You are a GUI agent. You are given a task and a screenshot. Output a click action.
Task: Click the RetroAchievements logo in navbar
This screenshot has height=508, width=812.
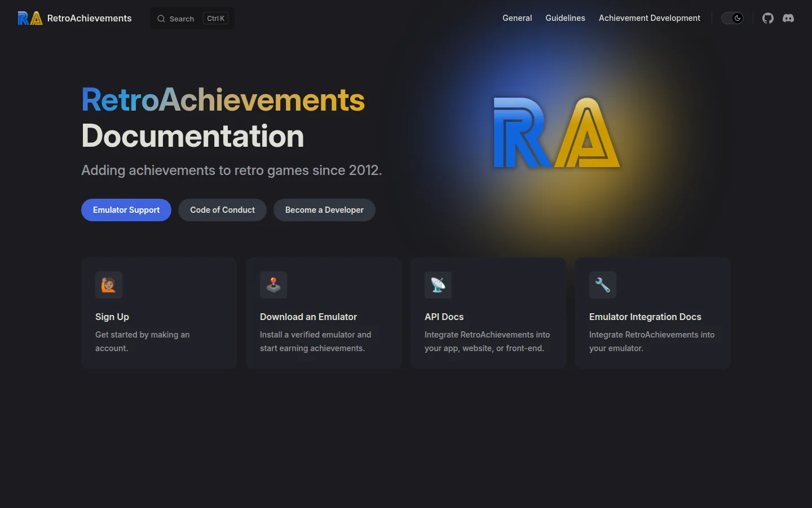click(30, 18)
